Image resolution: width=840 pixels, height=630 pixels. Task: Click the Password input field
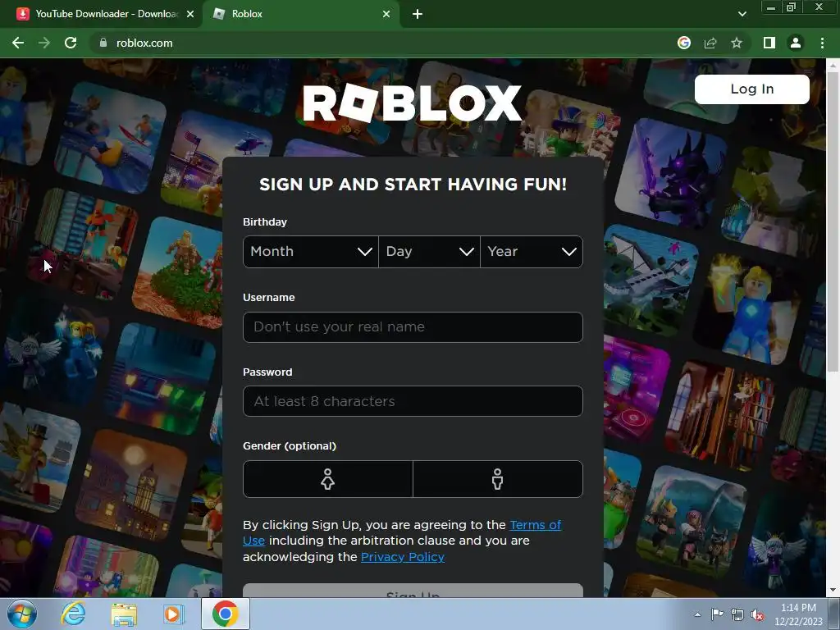[413, 401]
